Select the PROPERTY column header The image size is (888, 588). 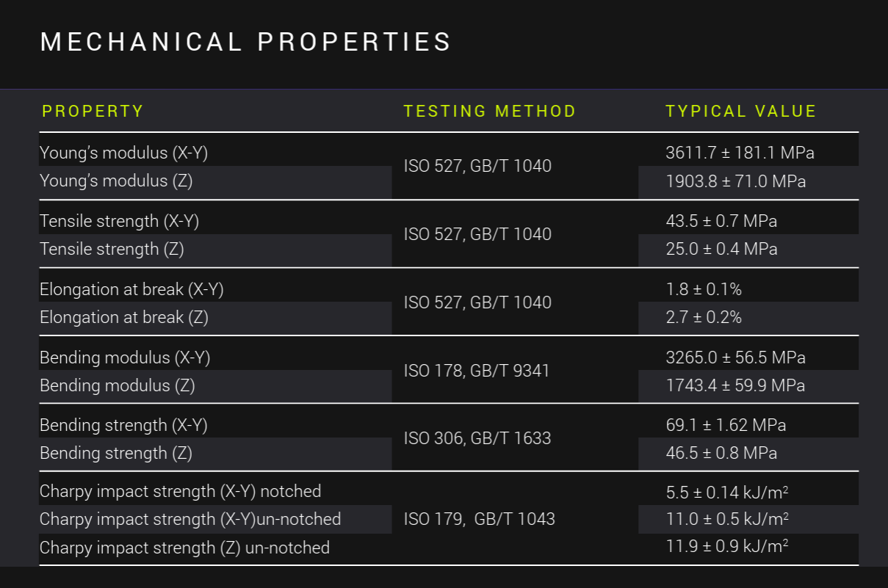(93, 112)
